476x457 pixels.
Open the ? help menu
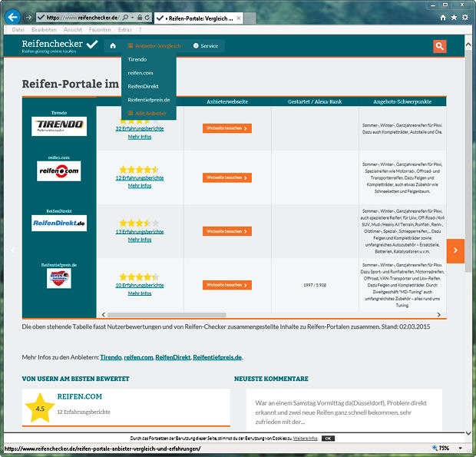coord(140,30)
